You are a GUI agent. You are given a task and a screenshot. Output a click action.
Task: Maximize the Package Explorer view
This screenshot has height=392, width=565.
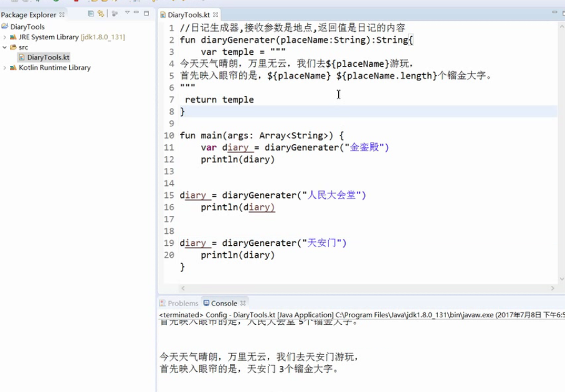click(x=146, y=13)
